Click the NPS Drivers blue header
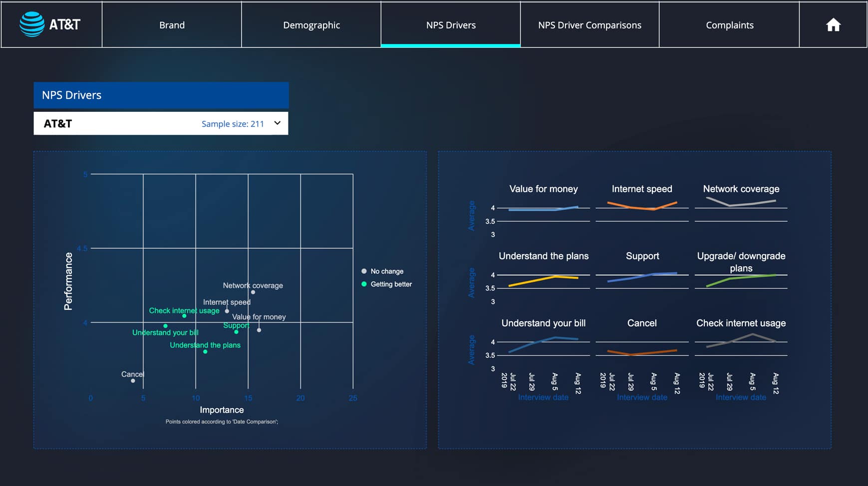 161,95
